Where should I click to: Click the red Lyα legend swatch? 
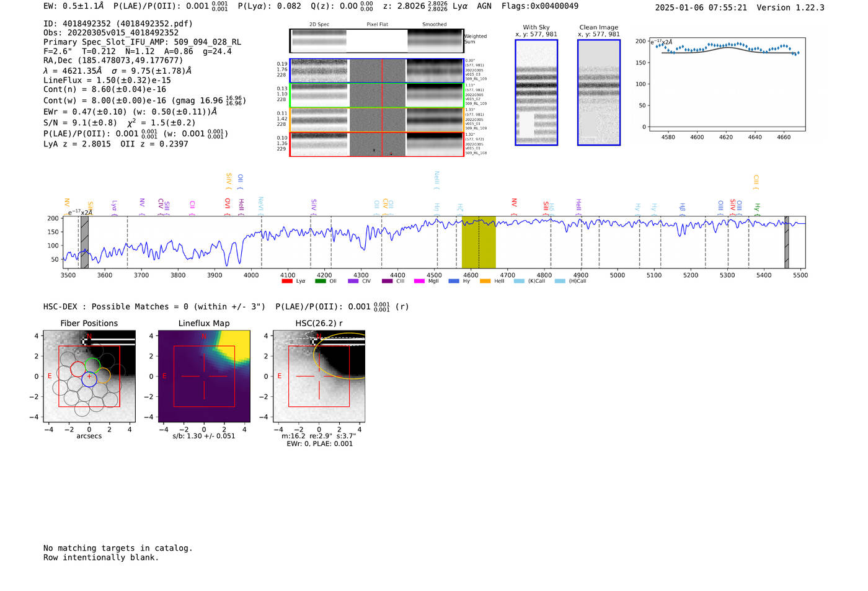pyautogui.click(x=287, y=282)
